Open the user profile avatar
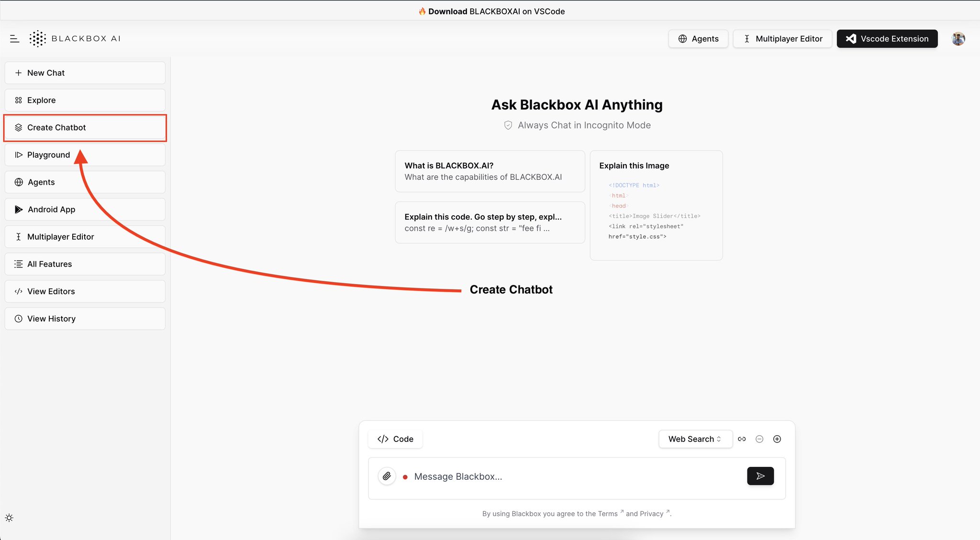This screenshot has width=980, height=540. point(958,39)
